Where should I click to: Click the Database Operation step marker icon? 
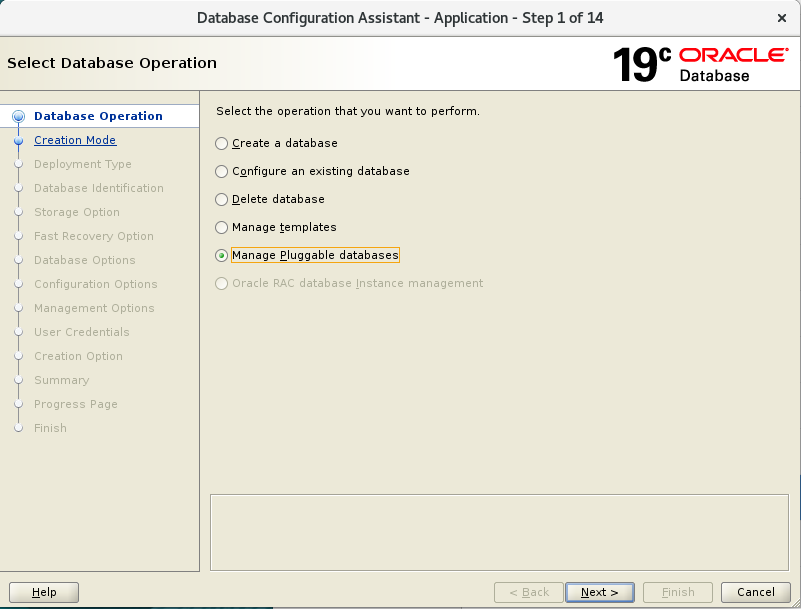(18, 116)
